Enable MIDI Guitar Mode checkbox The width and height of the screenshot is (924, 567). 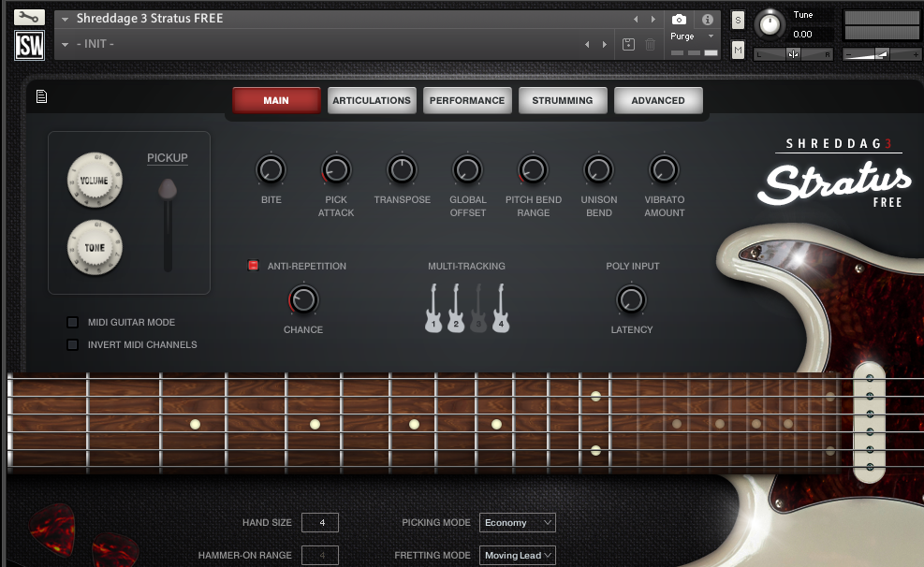tap(72, 323)
